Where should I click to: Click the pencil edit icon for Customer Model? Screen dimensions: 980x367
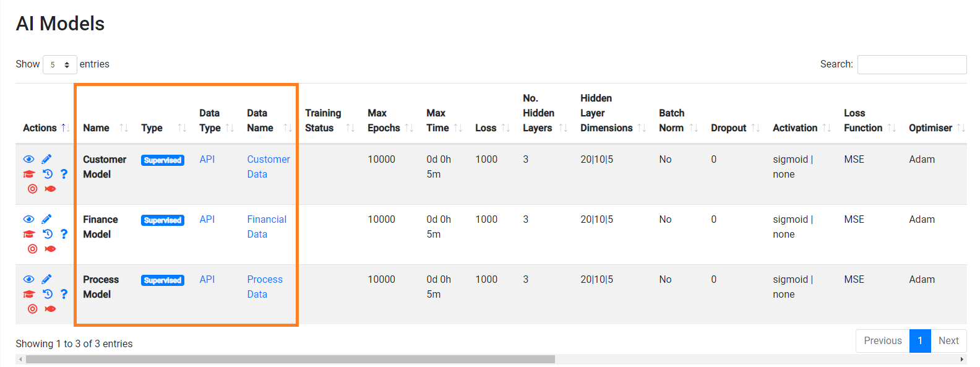click(47, 159)
